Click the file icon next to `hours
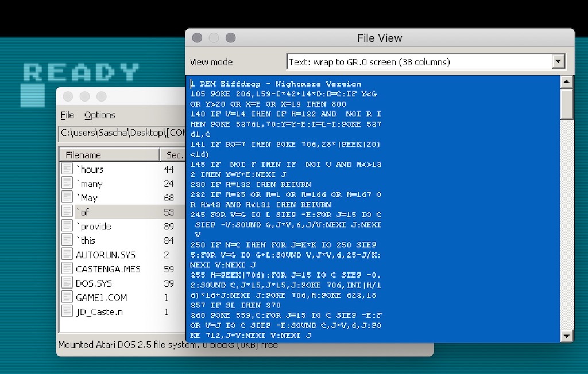The width and height of the screenshot is (588, 374). (67, 169)
